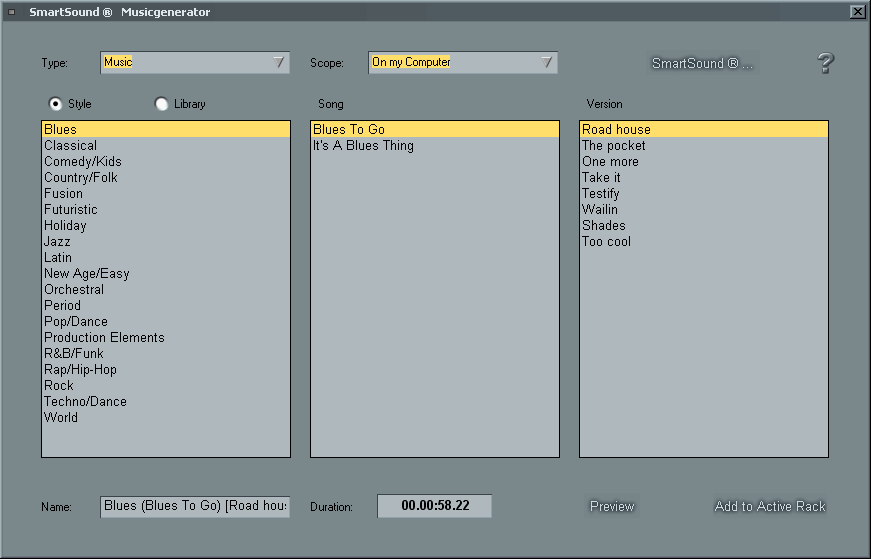Open the Type dropdown showing Music
Viewport: 871px width, 559px height.
pos(195,63)
